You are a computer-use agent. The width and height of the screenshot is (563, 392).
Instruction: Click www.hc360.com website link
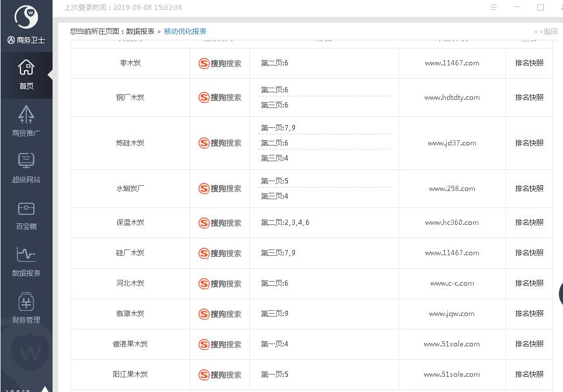click(x=452, y=223)
